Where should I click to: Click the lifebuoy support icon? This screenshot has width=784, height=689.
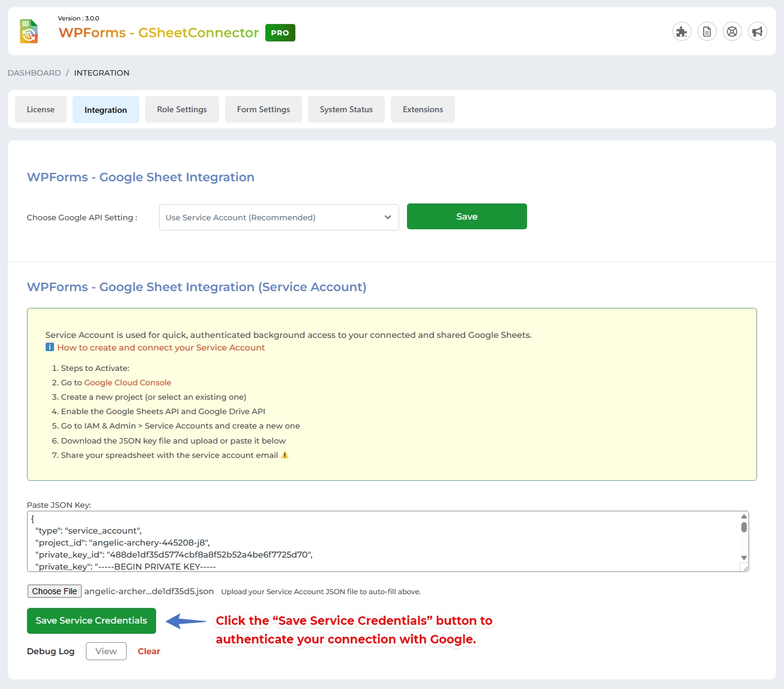click(732, 32)
